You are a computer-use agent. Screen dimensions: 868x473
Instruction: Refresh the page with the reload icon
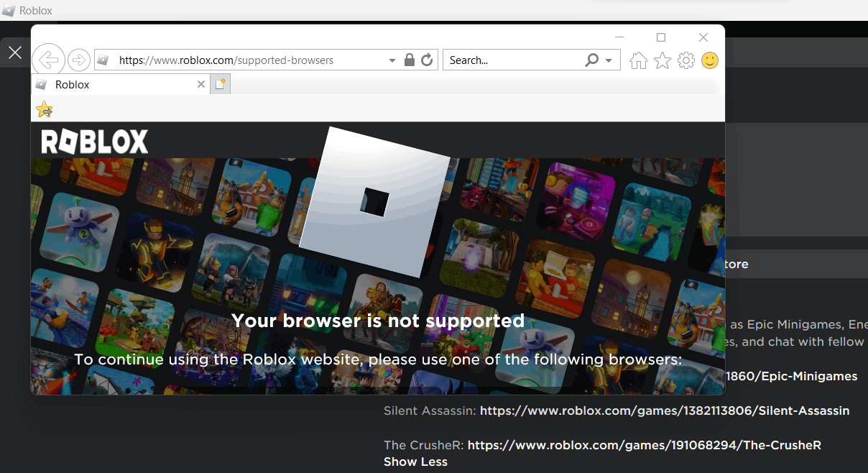point(427,60)
